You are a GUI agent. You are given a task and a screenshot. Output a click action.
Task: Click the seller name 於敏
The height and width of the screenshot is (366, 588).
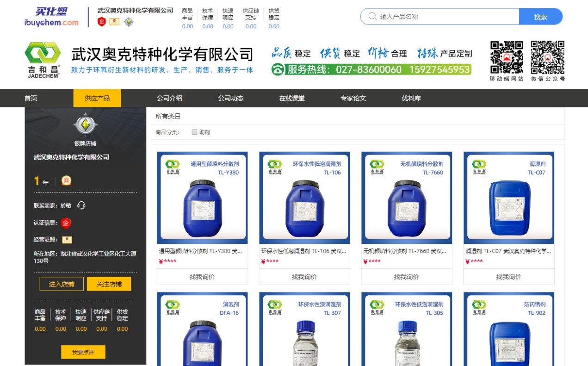point(66,205)
